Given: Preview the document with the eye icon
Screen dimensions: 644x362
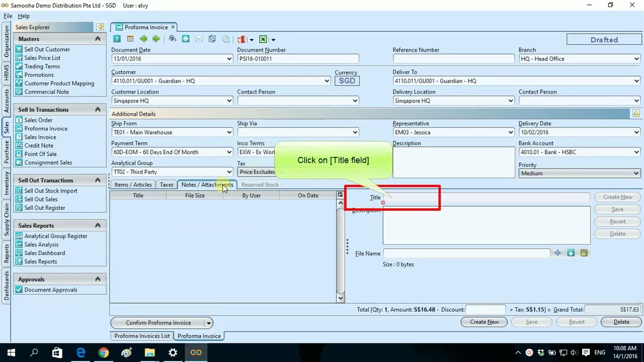Looking at the screenshot, I should tap(173, 39).
